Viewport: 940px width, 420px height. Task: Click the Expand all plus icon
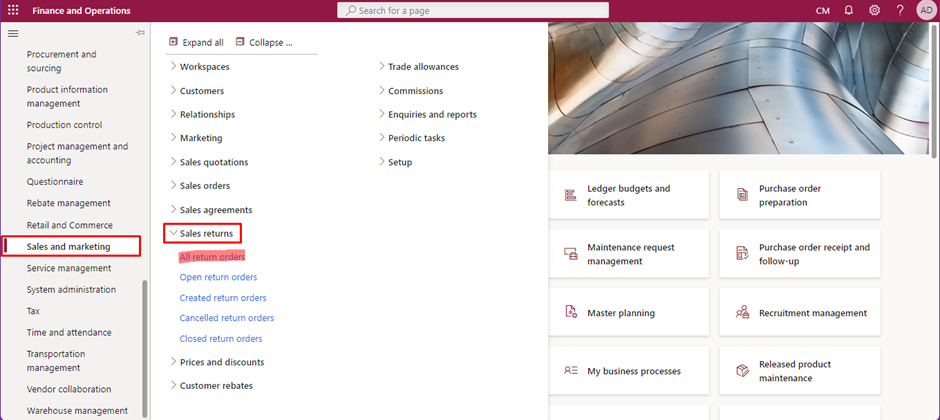tap(174, 42)
